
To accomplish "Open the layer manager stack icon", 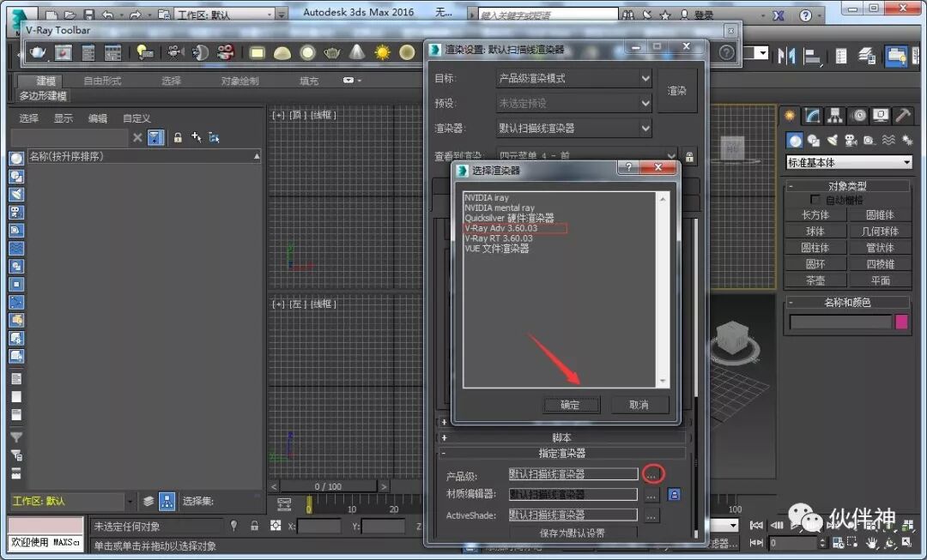I will (x=866, y=56).
